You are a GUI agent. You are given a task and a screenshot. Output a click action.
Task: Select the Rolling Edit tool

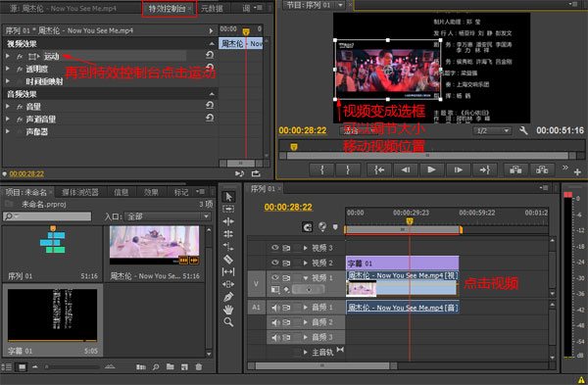point(228,234)
